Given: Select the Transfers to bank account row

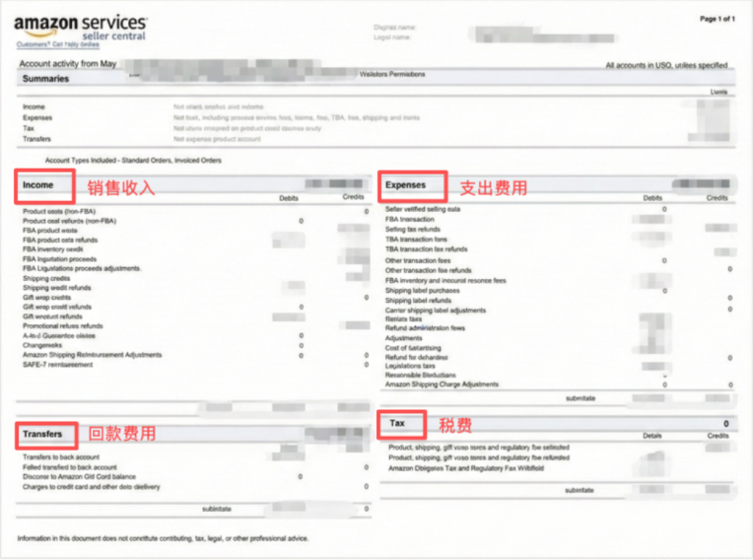Looking at the screenshot, I should 63,457.
